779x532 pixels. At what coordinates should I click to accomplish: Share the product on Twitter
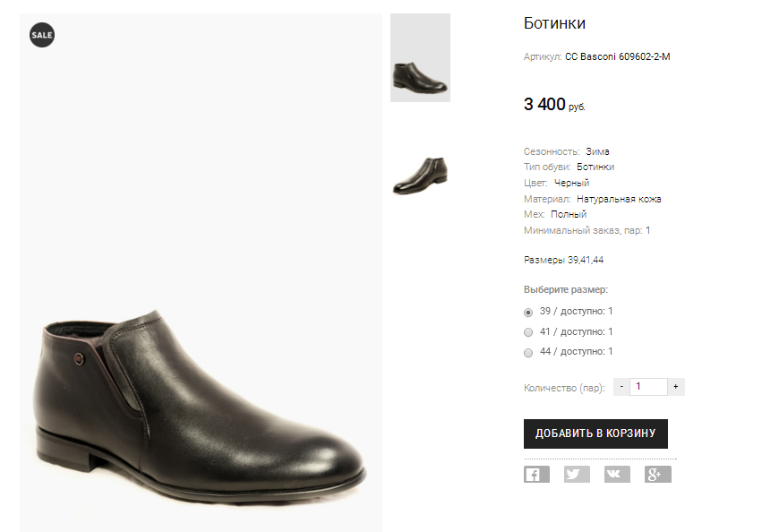pos(577,475)
